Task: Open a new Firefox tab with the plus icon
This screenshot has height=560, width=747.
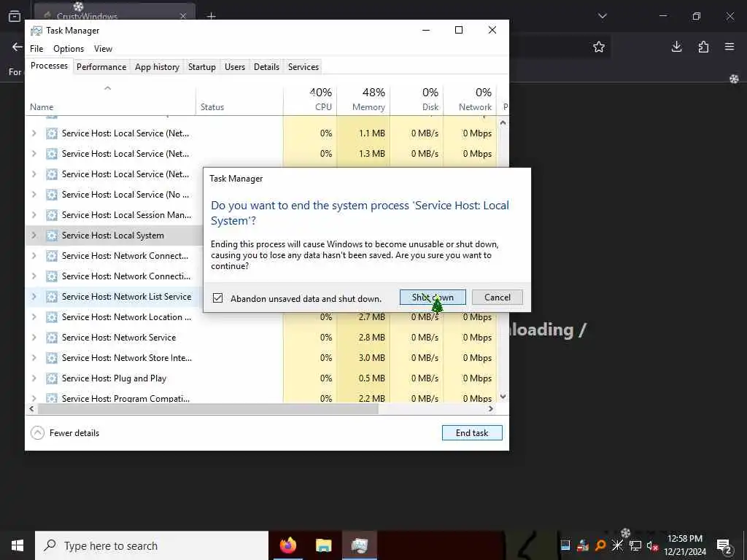Action: click(211, 16)
